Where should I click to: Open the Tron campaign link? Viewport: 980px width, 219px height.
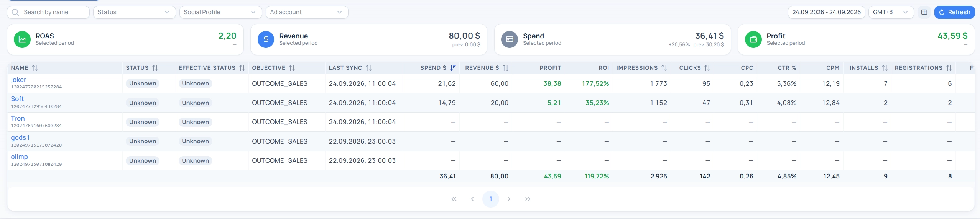pos(18,118)
